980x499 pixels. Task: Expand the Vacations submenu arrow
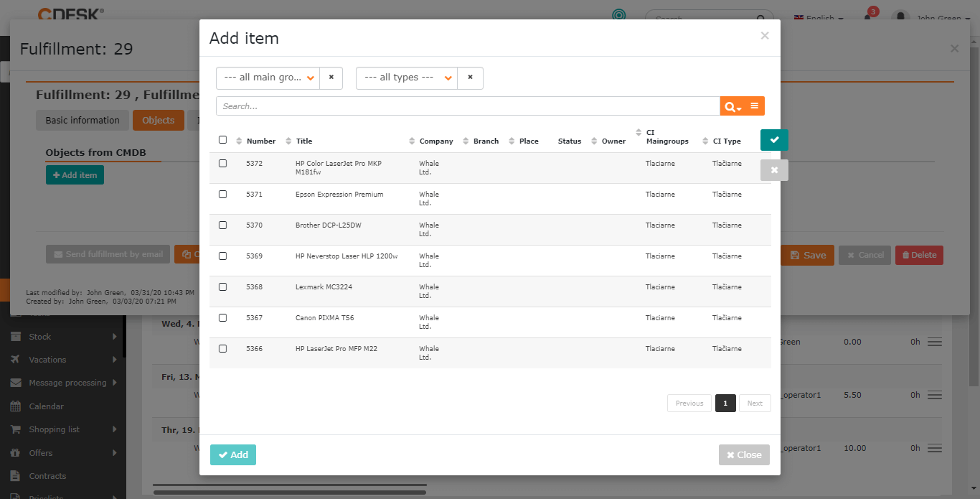(115, 360)
